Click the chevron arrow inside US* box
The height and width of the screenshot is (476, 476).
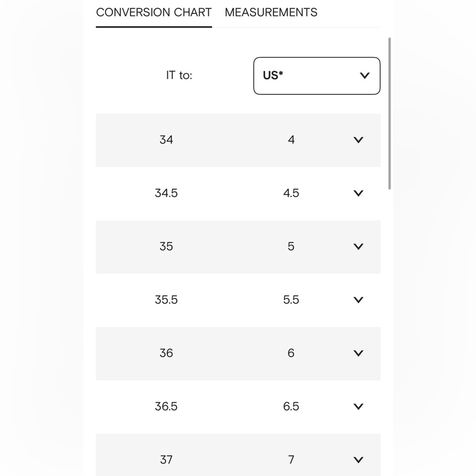coord(365,76)
